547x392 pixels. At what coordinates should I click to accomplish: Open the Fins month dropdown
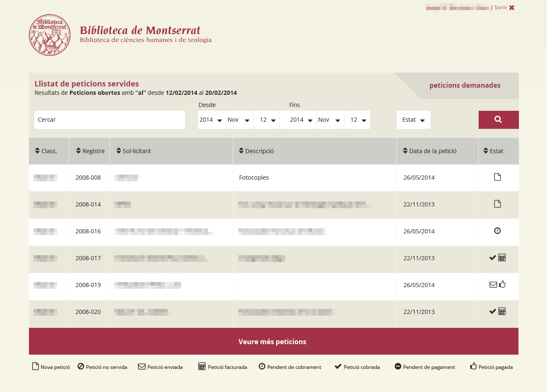330,120
